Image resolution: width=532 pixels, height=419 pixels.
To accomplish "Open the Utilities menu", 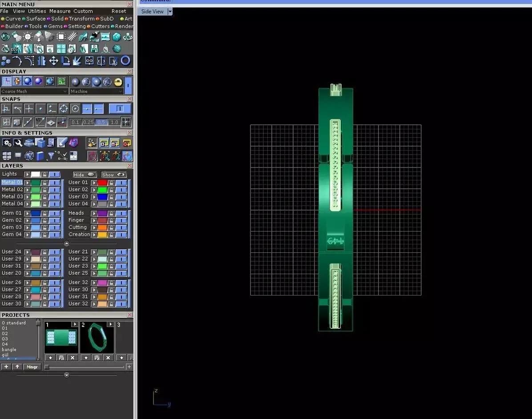I will pyautogui.click(x=37, y=11).
